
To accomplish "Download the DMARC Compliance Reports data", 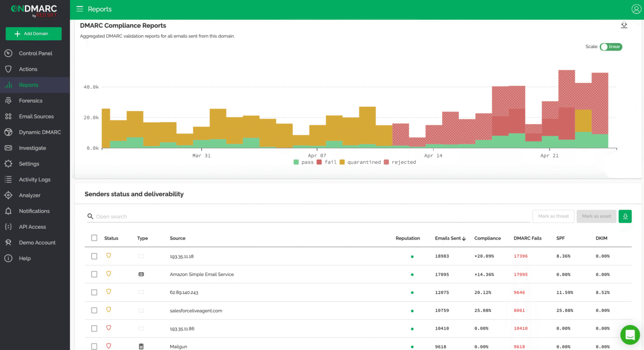I will [x=624, y=25].
